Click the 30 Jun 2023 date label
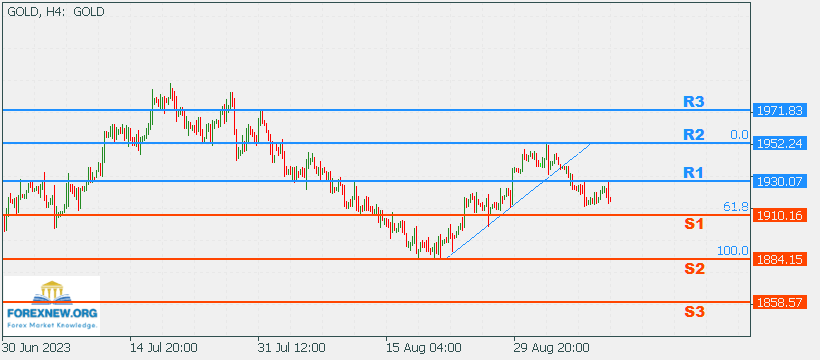820x360 pixels. tap(37, 348)
